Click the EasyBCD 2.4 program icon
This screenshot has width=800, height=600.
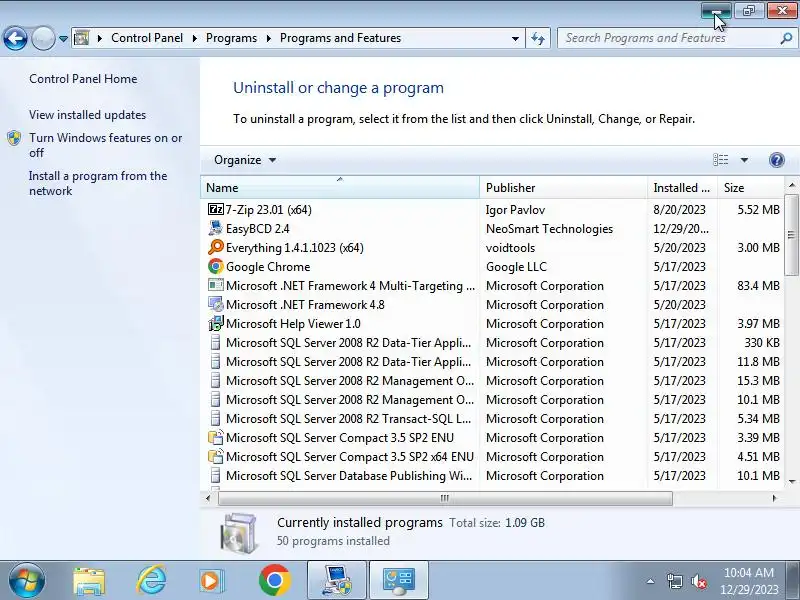point(216,228)
